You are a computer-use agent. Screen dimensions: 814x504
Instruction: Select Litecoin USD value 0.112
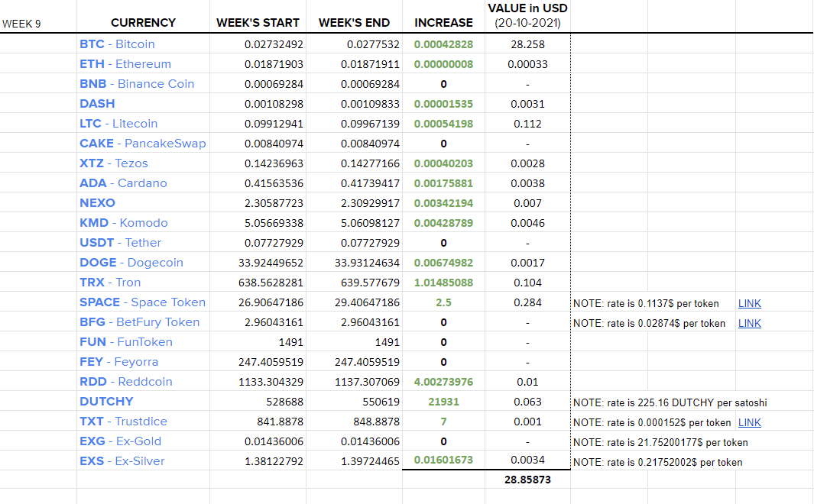[527, 124]
